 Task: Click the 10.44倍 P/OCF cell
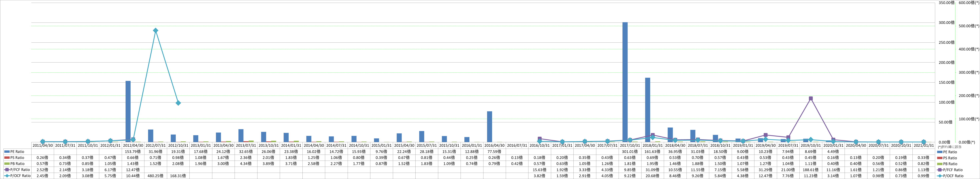133,176
